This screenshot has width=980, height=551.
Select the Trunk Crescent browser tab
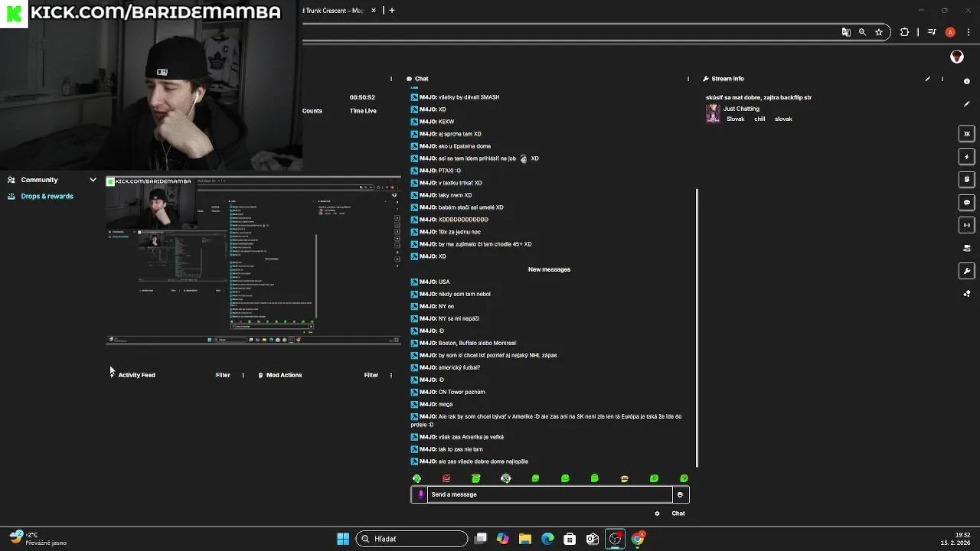[334, 11]
